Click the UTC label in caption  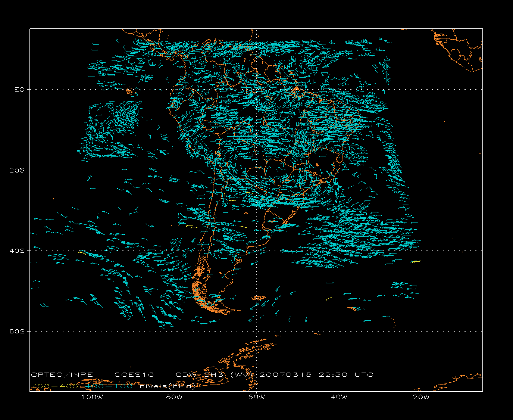coord(364,375)
